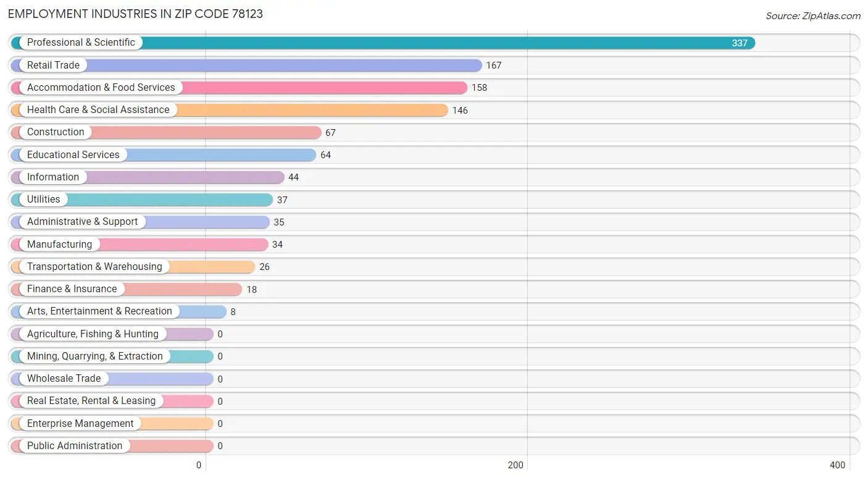The image size is (868, 480).
Task: Click the value 167 beside Retail Trade
Action: click(x=494, y=65)
